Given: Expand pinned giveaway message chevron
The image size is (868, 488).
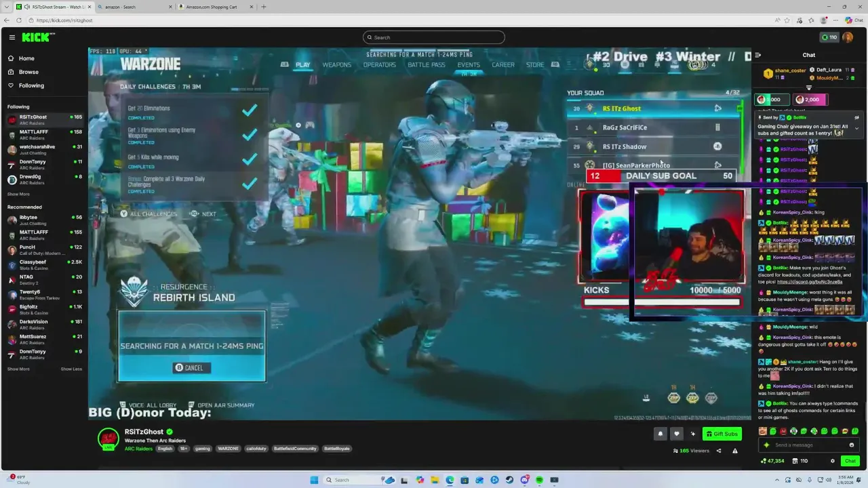Looking at the screenshot, I should (856, 128).
